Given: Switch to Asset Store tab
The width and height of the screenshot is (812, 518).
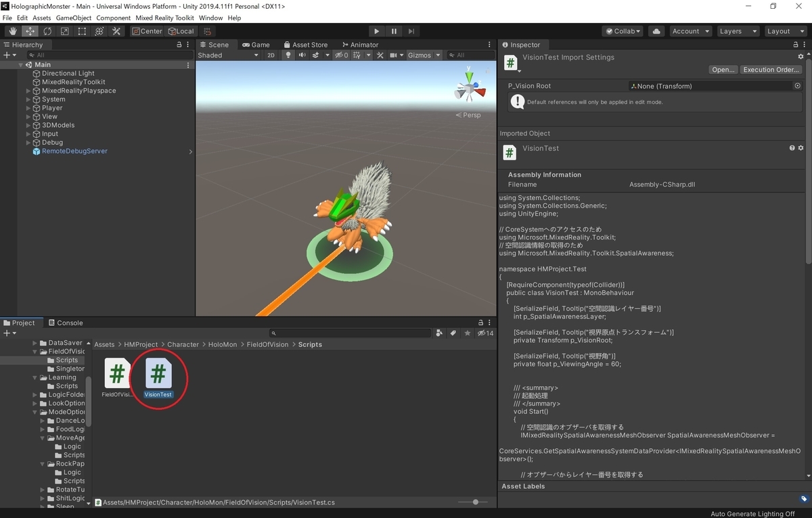Looking at the screenshot, I should (x=306, y=45).
